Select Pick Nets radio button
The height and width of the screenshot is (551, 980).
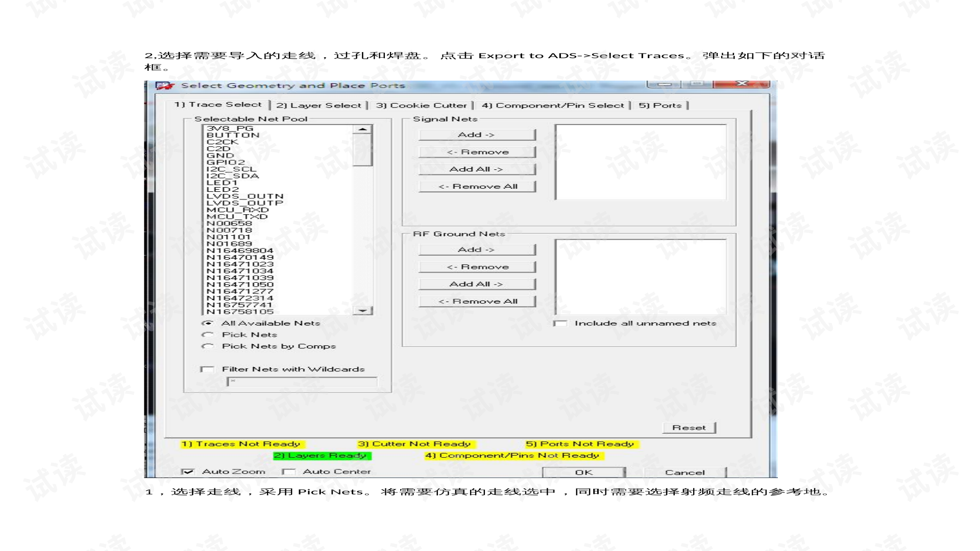click(208, 335)
